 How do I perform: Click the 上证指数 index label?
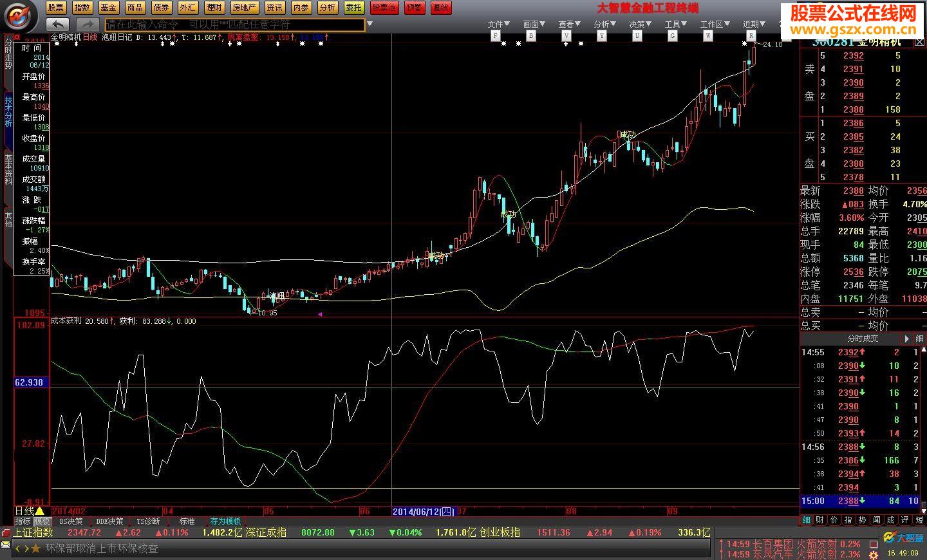[x=33, y=533]
